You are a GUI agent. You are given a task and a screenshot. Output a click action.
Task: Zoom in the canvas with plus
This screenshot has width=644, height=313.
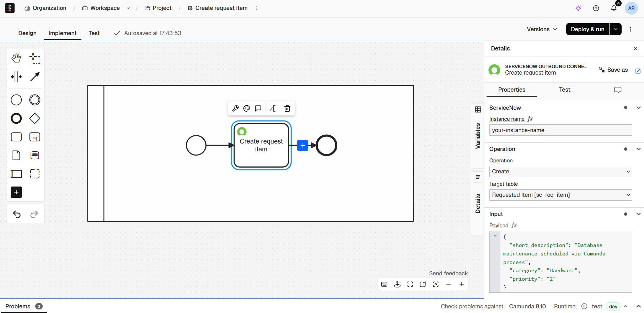(x=462, y=284)
